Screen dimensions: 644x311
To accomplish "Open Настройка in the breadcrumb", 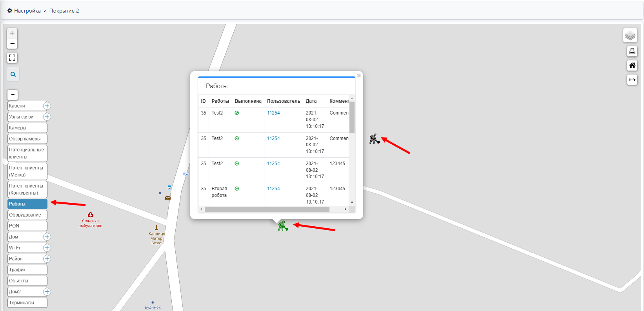I will coord(27,11).
